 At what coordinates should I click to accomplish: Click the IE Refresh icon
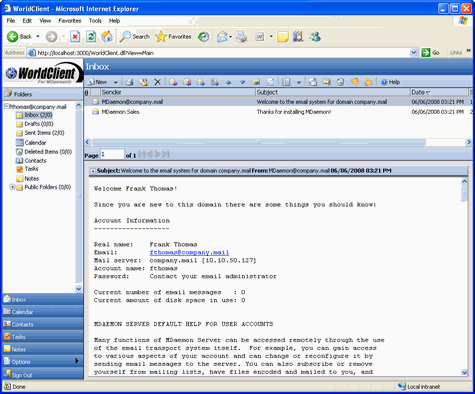click(91, 37)
